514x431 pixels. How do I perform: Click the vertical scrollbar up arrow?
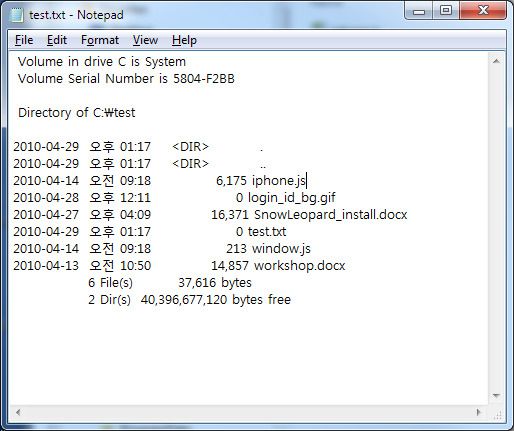coord(496,61)
